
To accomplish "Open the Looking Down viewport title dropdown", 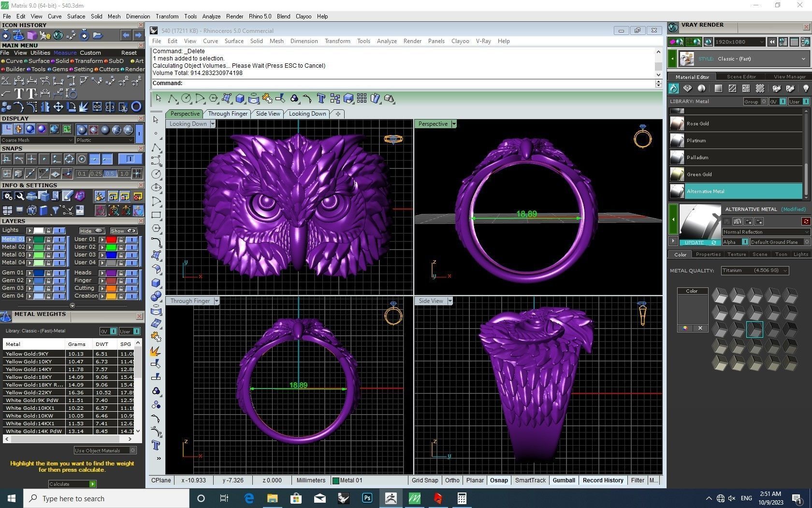I will 212,124.
